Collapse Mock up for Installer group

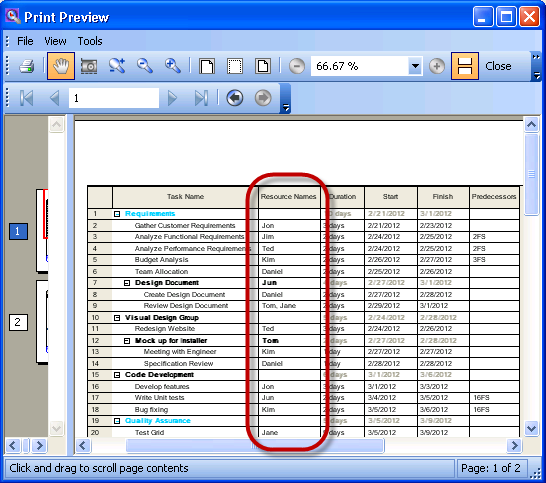pyautogui.click(x=127, y=341)
